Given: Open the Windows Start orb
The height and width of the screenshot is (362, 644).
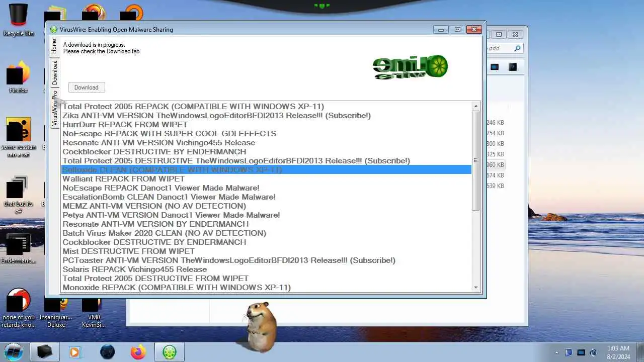Looking at the screenshot, I should pyautogui.click(x=14, y=351).
